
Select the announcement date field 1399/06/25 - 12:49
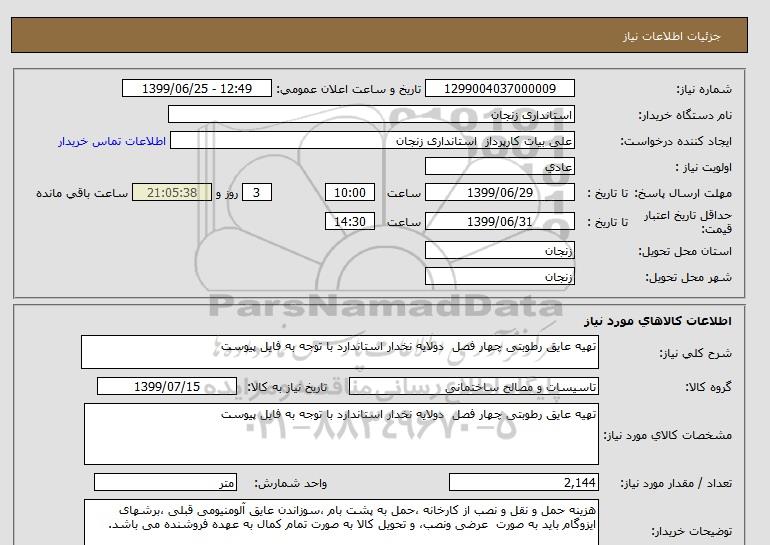pyautogui.click(x=196, y=88)
